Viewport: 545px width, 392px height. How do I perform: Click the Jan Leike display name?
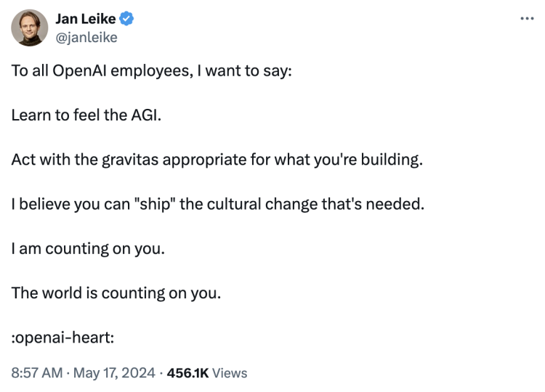[86, 19]
